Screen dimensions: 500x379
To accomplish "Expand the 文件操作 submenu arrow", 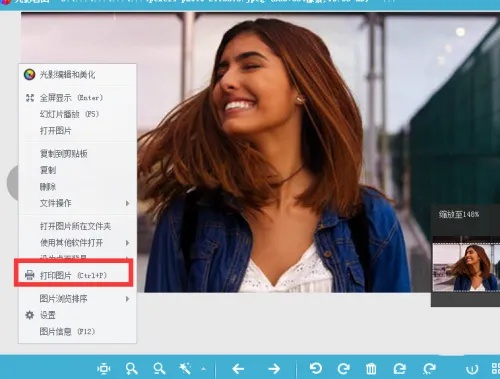I will tap(127, 203).
